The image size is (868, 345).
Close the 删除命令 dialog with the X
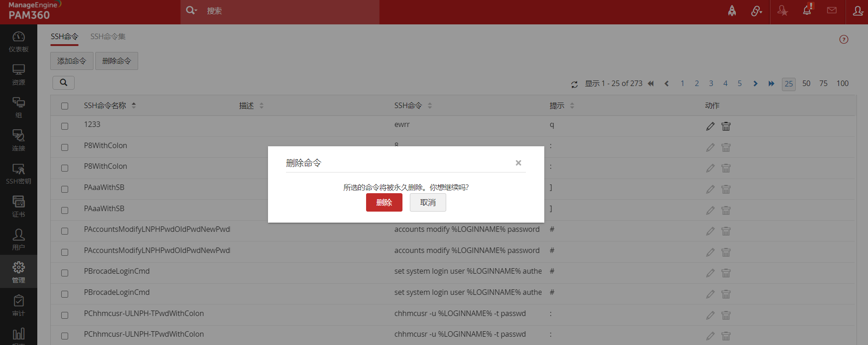click(x=518, y=163)
